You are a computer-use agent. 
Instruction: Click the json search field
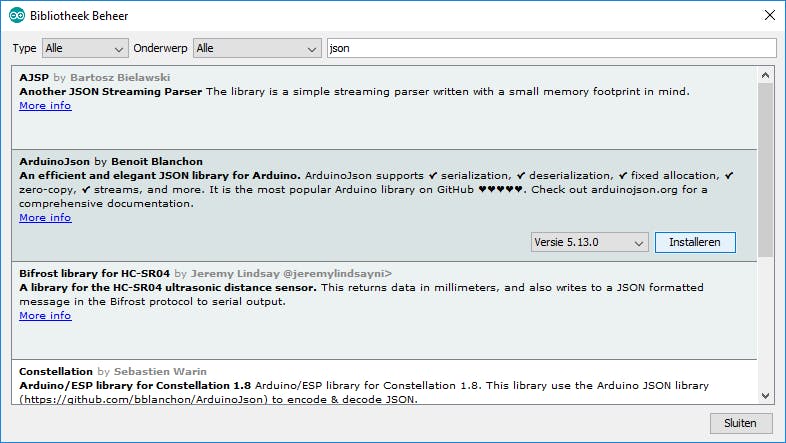tap(551, 48)
